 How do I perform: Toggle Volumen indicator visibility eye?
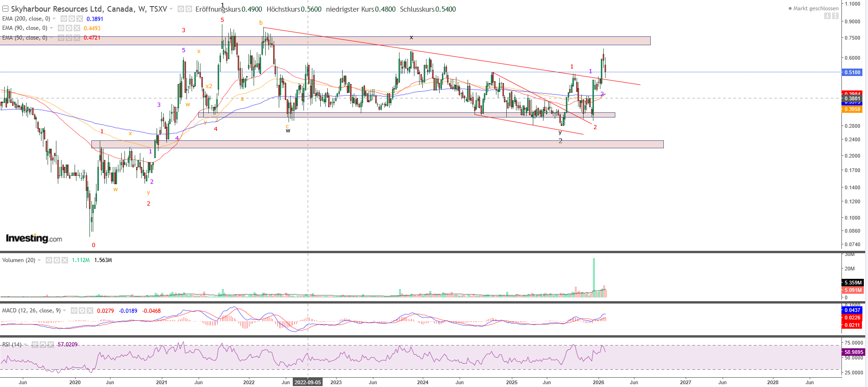49,260
